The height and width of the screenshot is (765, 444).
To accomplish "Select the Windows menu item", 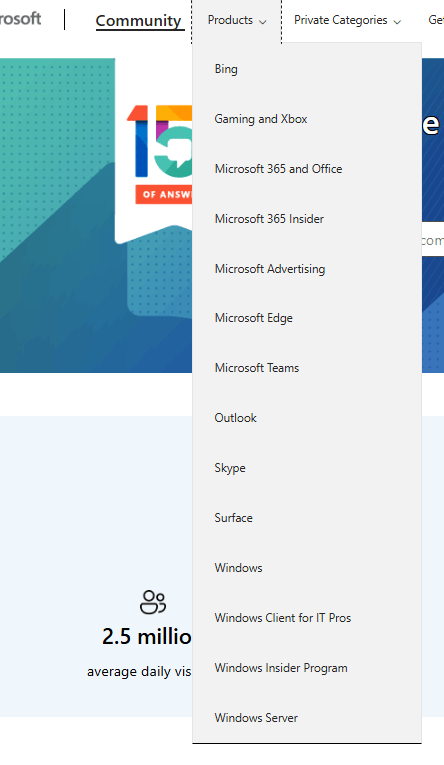I will pyautogui.click(x=307, y=568).
